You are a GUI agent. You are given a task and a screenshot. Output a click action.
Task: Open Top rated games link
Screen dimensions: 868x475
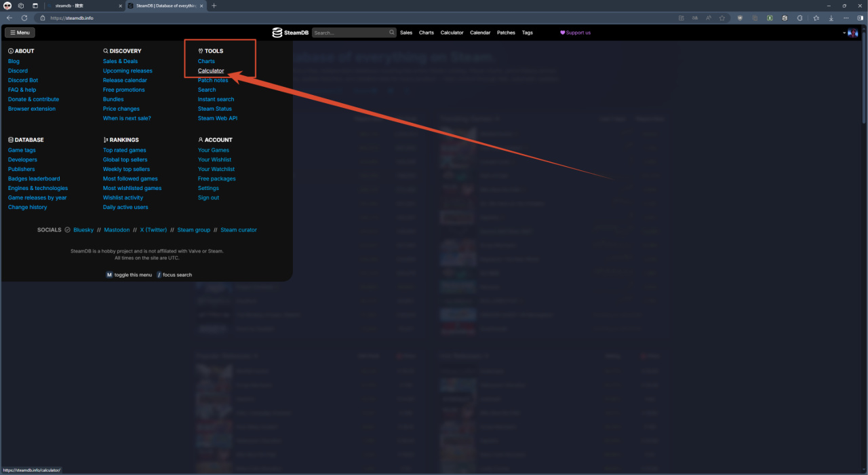point(125,150)
